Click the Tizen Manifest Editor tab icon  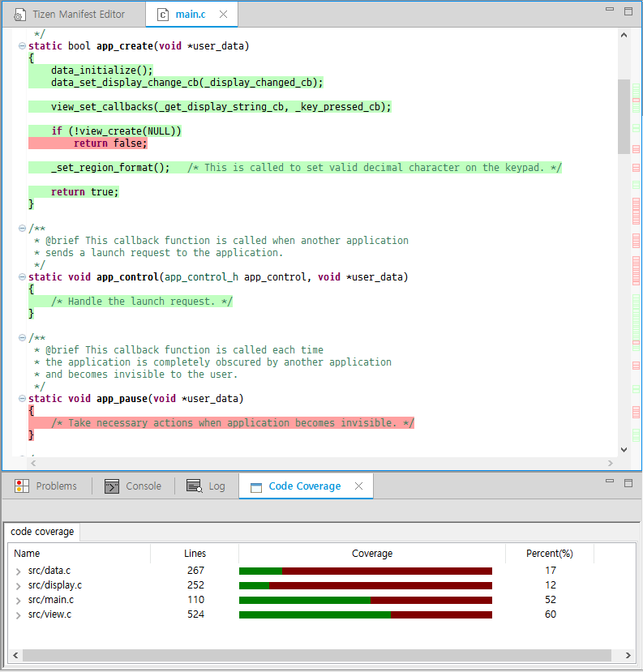pos(19,15)
